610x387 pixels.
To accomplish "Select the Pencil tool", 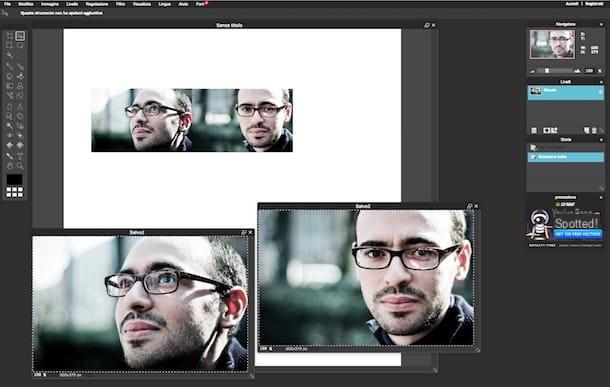I will point(9,66).
